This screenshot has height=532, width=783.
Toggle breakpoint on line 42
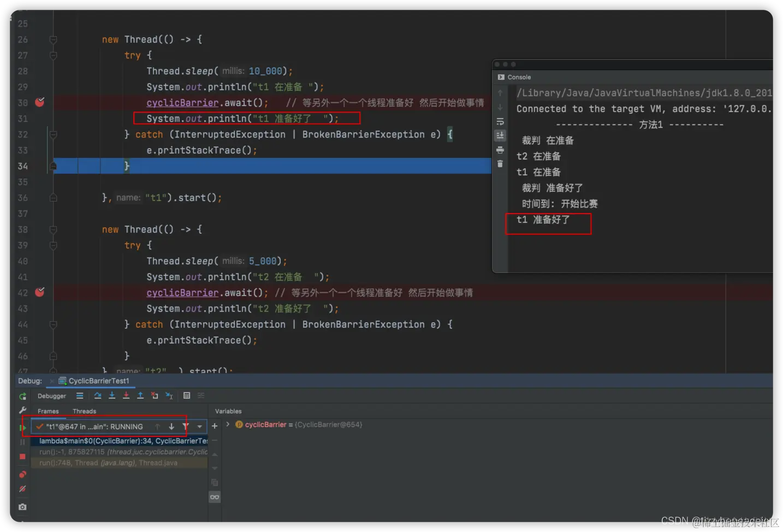(40, 292)
